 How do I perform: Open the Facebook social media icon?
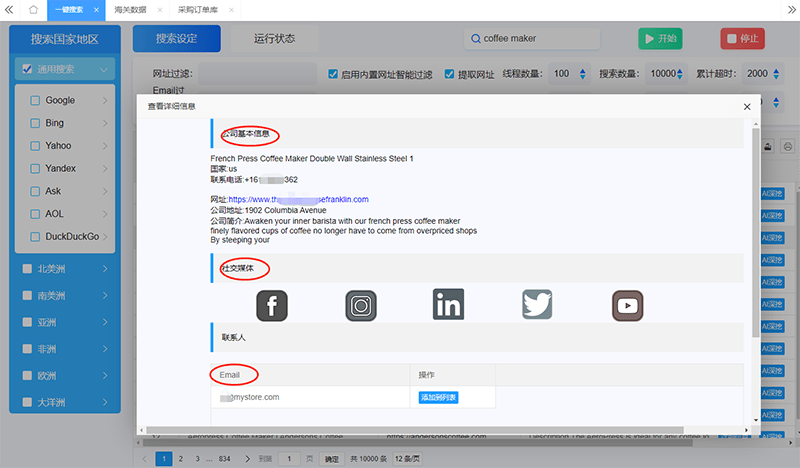tap(272, 306)
